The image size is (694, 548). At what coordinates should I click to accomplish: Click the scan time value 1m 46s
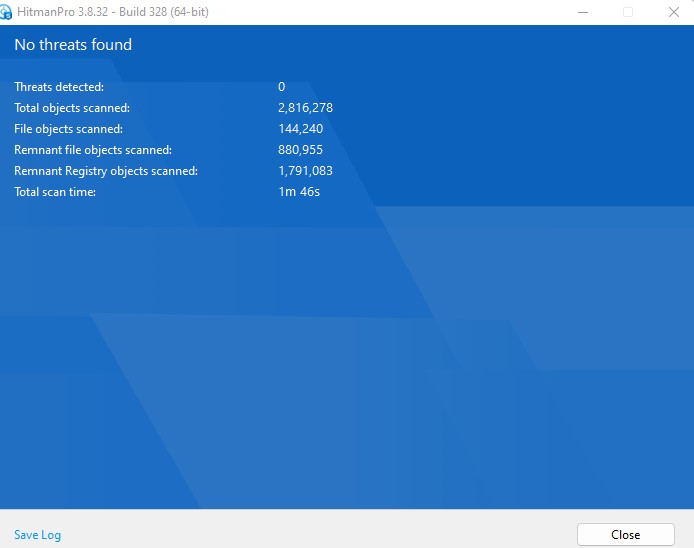tap(299, 192)
